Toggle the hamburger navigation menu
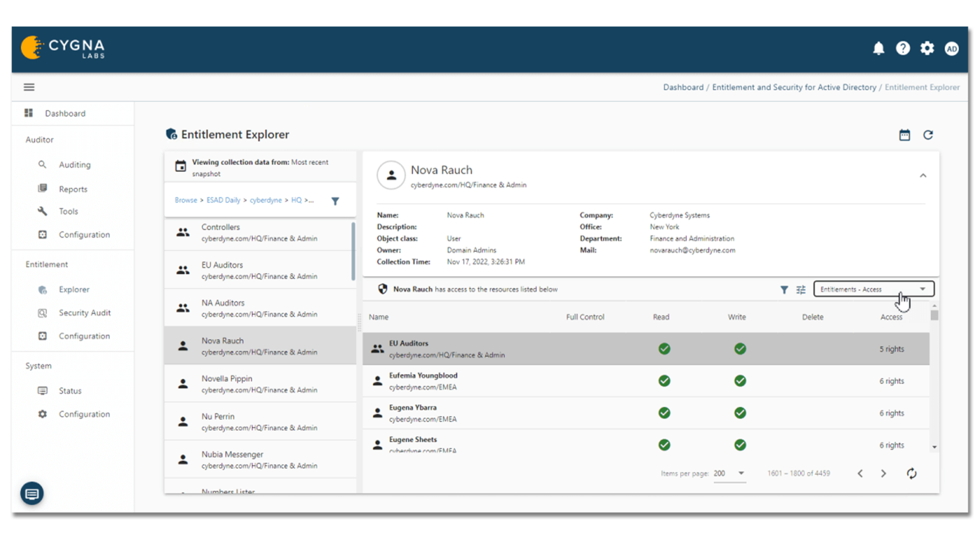 click(29, 87)
